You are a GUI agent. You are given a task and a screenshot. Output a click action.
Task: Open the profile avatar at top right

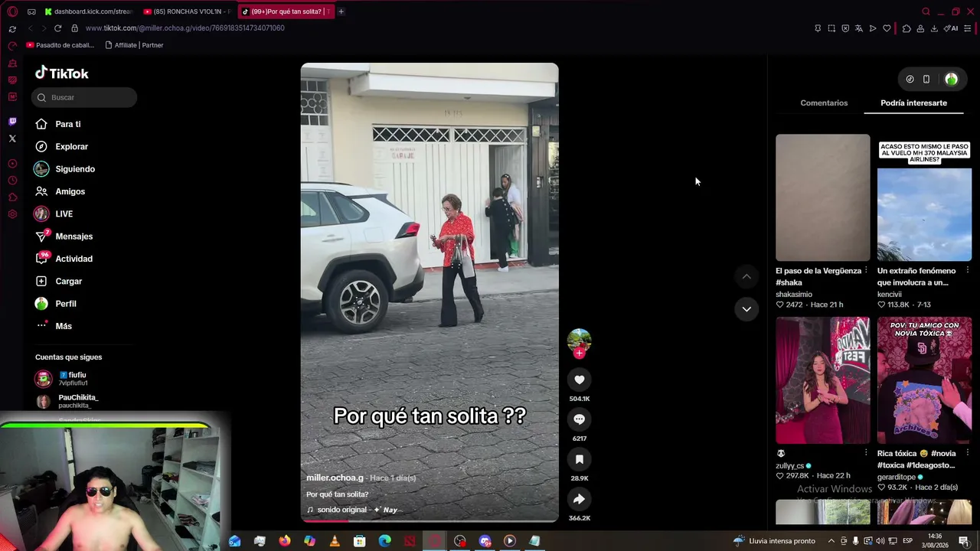click(x=951, y=79)
